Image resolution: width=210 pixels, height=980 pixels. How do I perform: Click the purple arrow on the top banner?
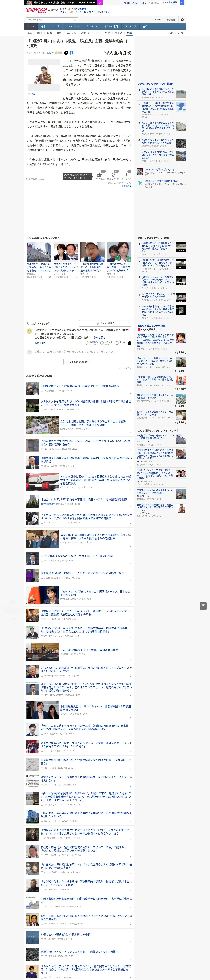click(100, 3)
